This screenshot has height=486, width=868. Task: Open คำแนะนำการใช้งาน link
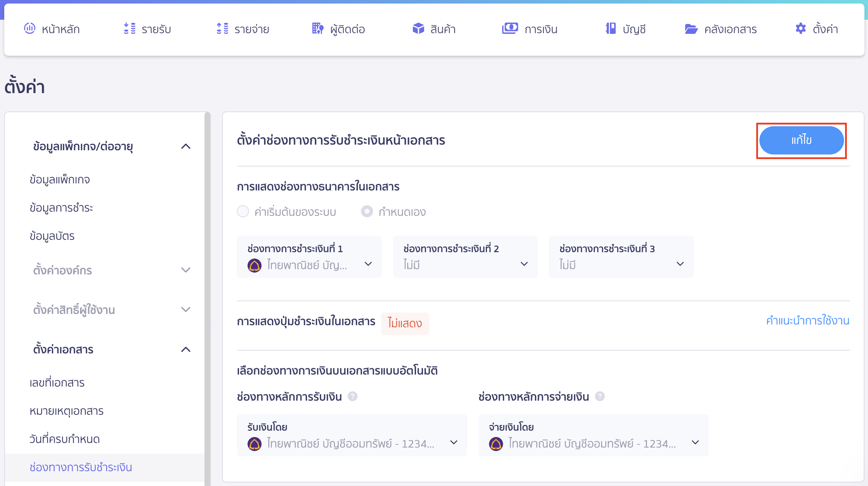click(x=808, y=321)
